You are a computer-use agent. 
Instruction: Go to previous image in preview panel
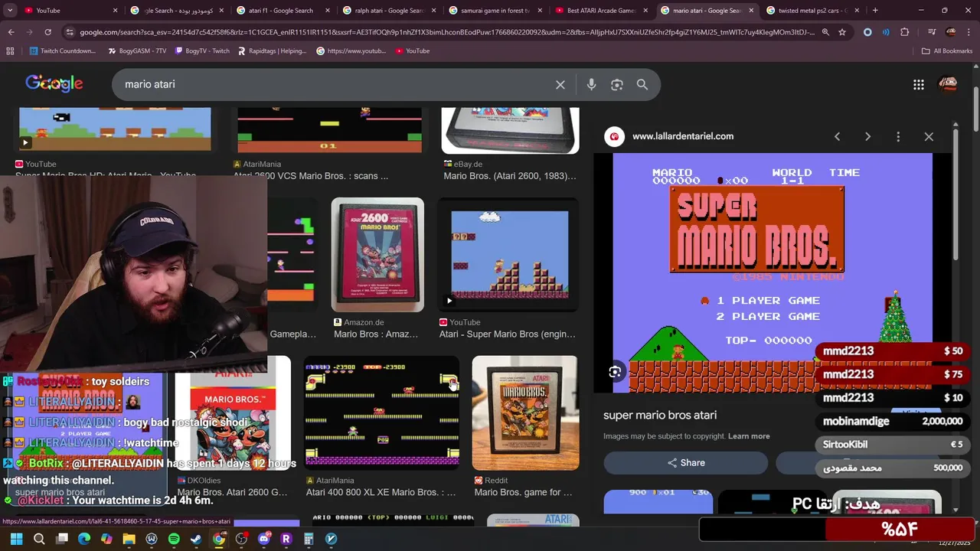coord(837,136)
